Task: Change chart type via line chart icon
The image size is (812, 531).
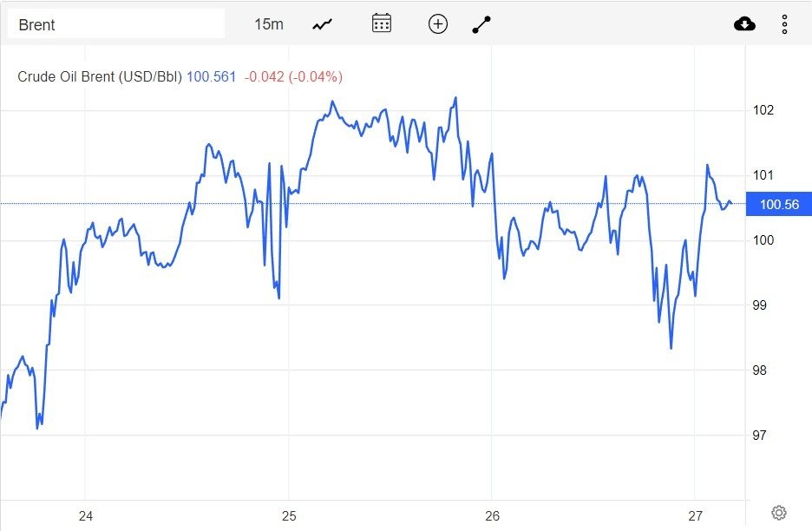Action: pyautogui.click(x=323, y=24)
